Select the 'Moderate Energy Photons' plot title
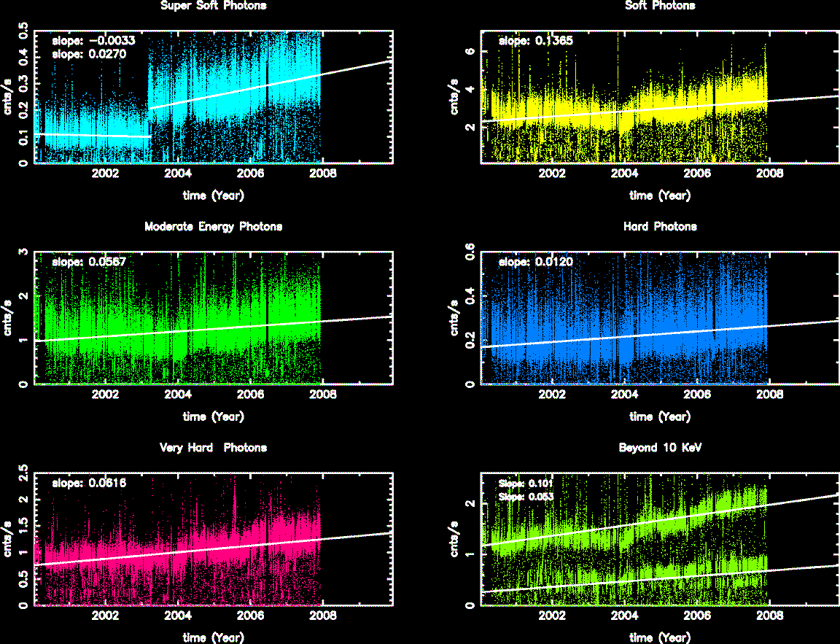The height and width of the screenshot is (644, 840). click(213, 227)
